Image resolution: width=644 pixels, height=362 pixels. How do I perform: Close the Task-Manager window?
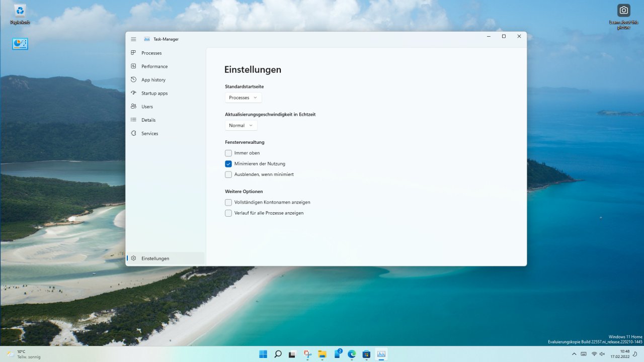(x=519, y=36)
